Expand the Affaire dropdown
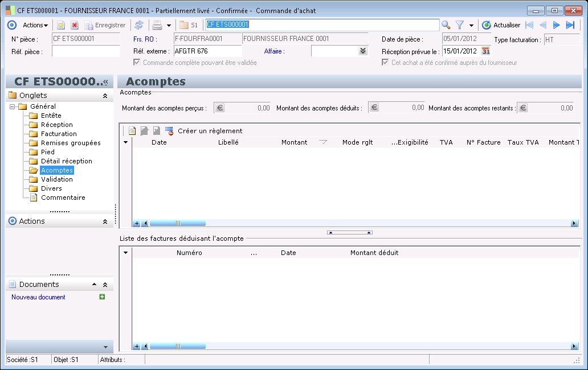The image size is (588, 370). pos(363,51)
